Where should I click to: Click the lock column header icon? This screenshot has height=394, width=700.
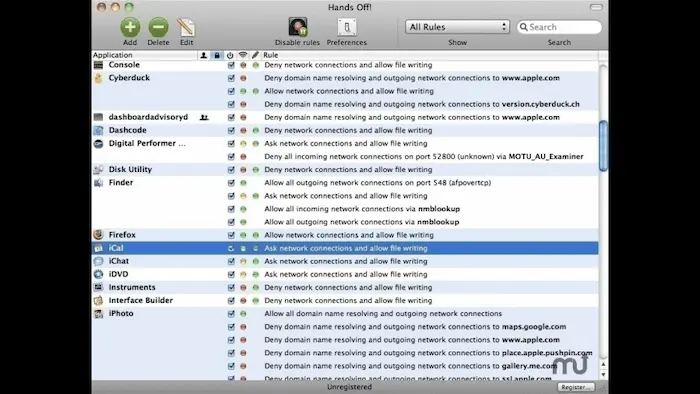[x=217, y=55]
